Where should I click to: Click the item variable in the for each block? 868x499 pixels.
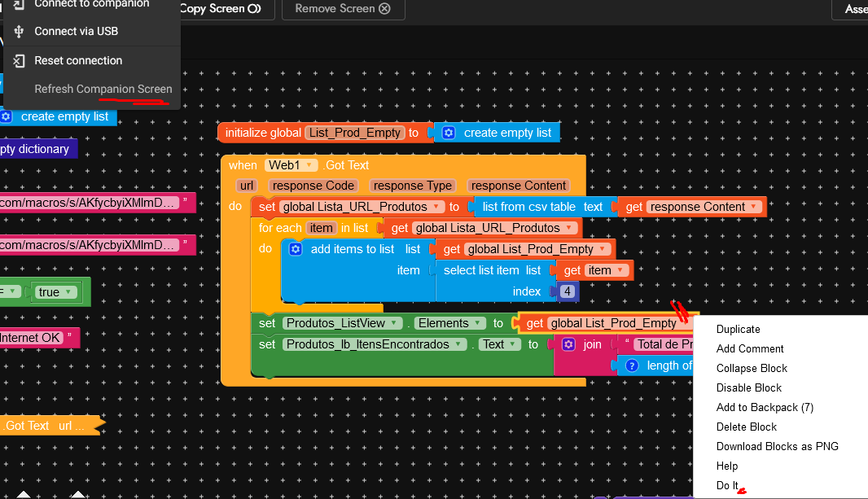[x=321, y=228]
